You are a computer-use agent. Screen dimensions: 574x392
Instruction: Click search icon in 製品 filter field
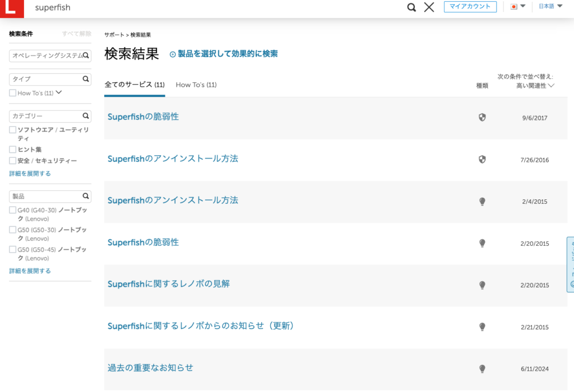tap(86, 197)
